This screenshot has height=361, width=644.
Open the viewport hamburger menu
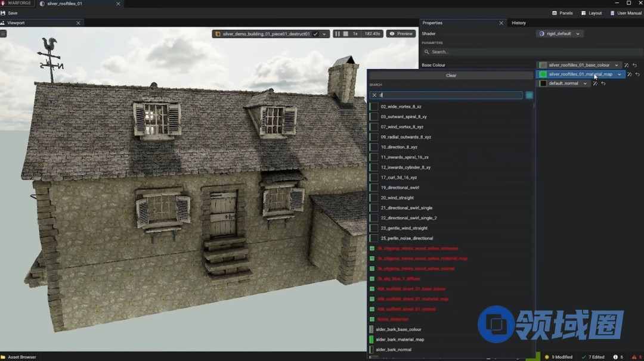tap(3, 34)
